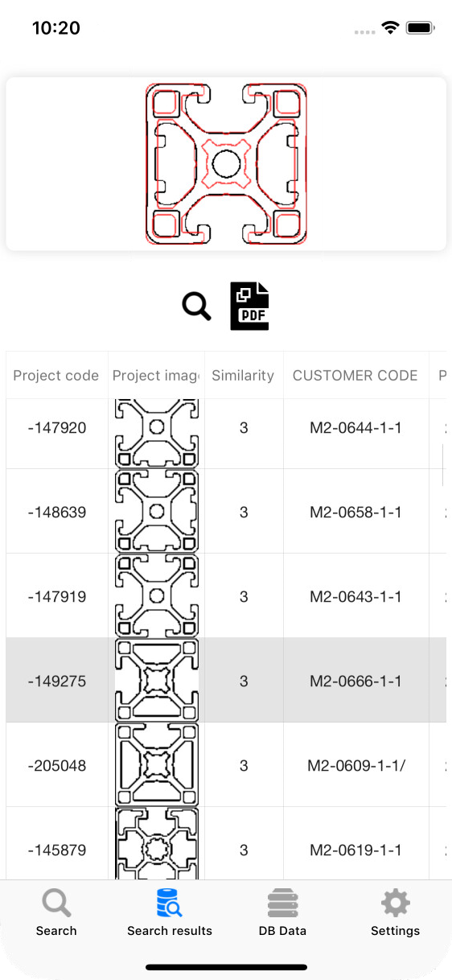Open the thumbnail for project -148639
452x980 pixels.
click(x=157, y=511)
